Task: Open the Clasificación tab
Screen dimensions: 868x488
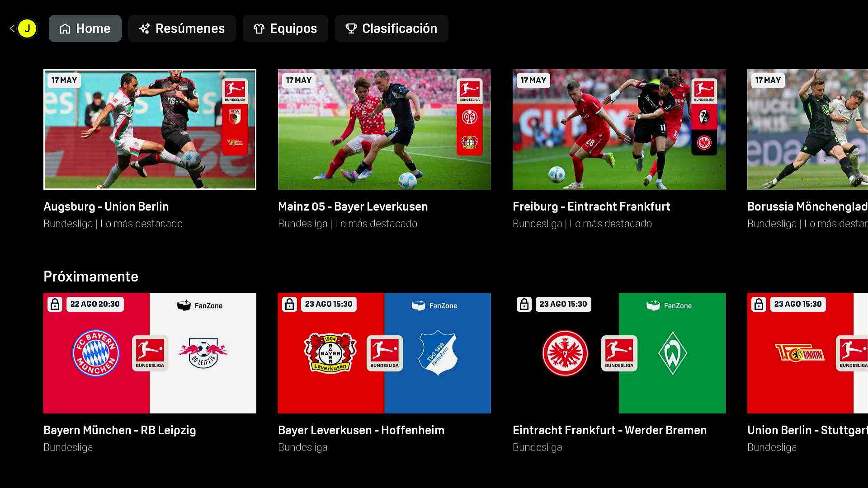Action: pos(392,28)
